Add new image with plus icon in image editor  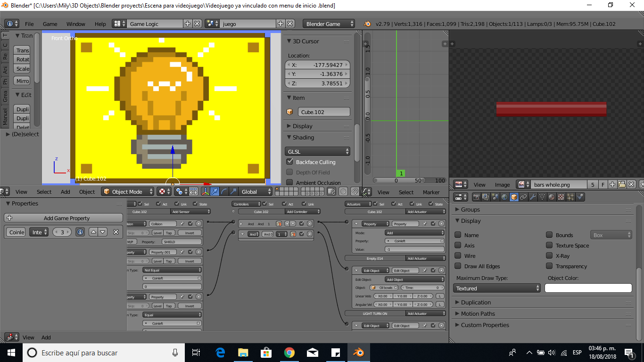pyautogui.click(x=612, y=184)
